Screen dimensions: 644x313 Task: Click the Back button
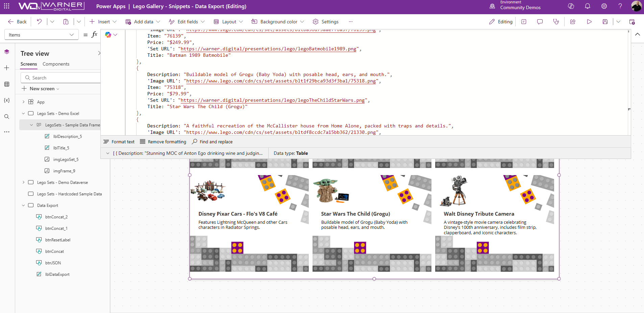click(17, 22)
